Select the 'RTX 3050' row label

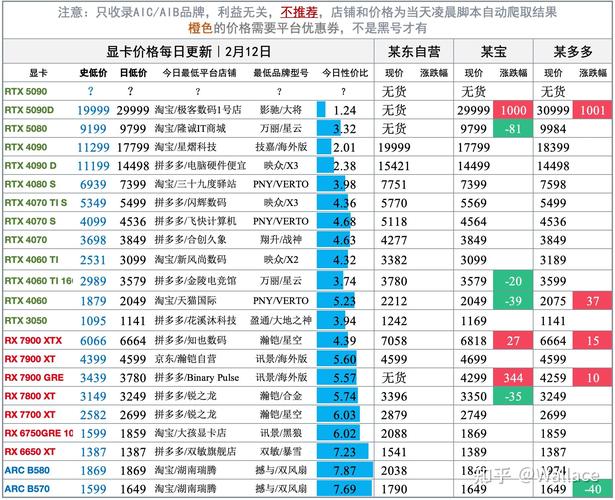(26, 320)
